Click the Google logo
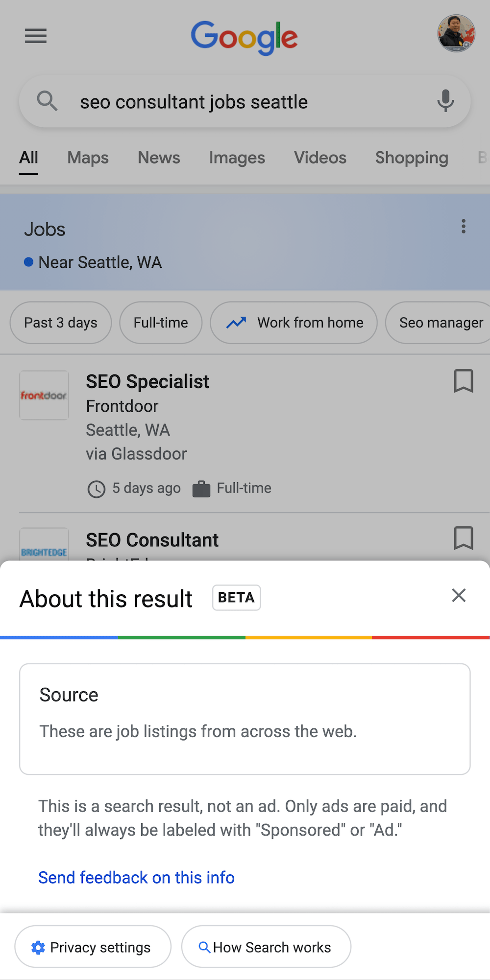Screen dimensions: 490x980 pos(244,38)
